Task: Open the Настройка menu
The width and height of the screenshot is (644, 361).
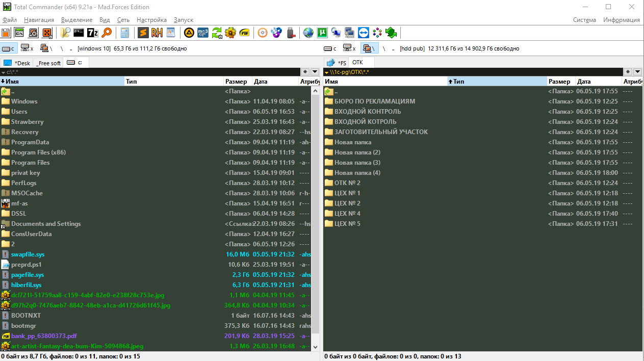Action: pos(151,20)
